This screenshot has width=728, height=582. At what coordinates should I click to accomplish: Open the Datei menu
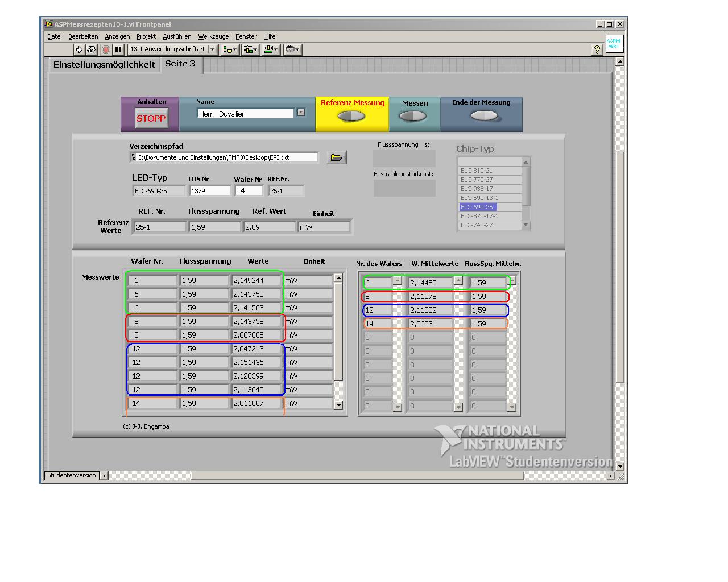tap(55, 36)
